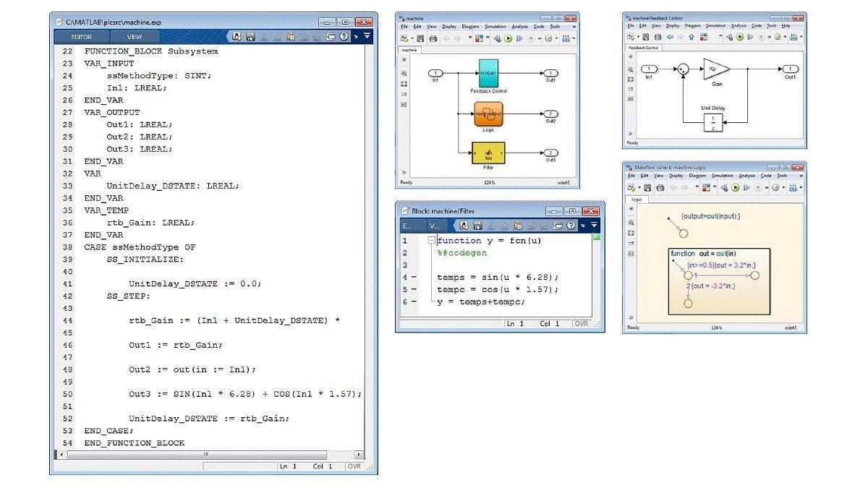Open the dropdown beside the New Model icon in machine window
This screenshot has width=868, height=488.
[412, 38]
